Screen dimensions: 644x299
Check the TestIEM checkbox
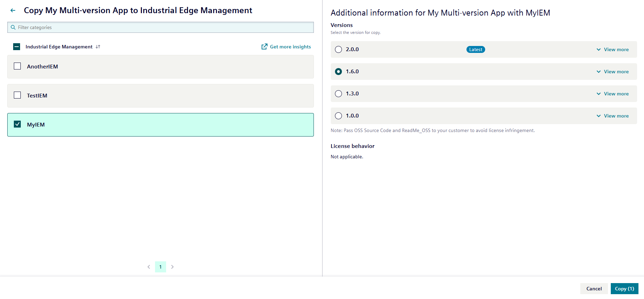point(17,95)
